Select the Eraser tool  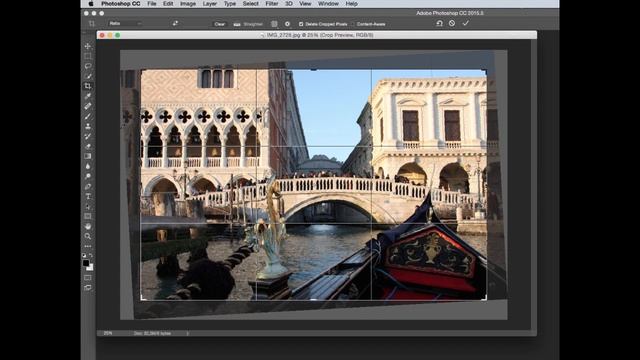click(x=88, y=146)
